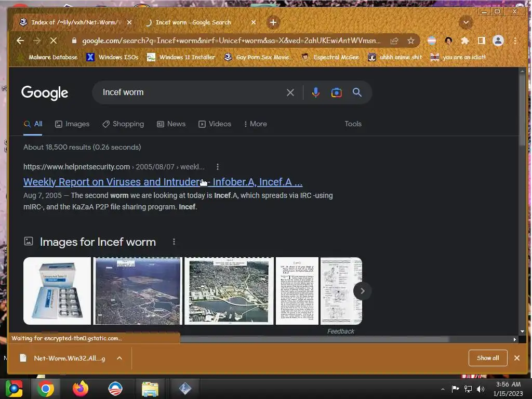Click the medicine box image thumbnail
The height and width of the screenshot is (399, 532).
coord(57,291)
